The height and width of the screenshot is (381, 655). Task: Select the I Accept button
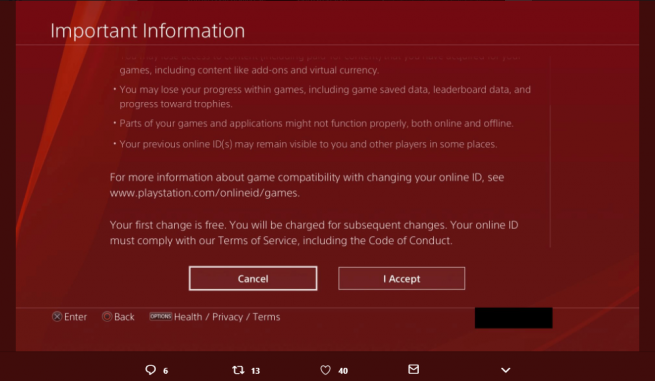[x=401, y=278]
